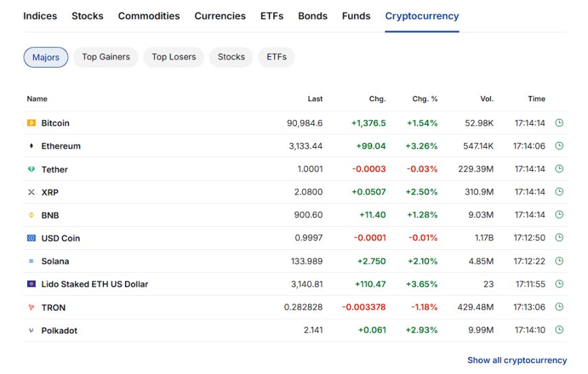
Task: Open the Bonds tab
Action: tap(313, 16)
